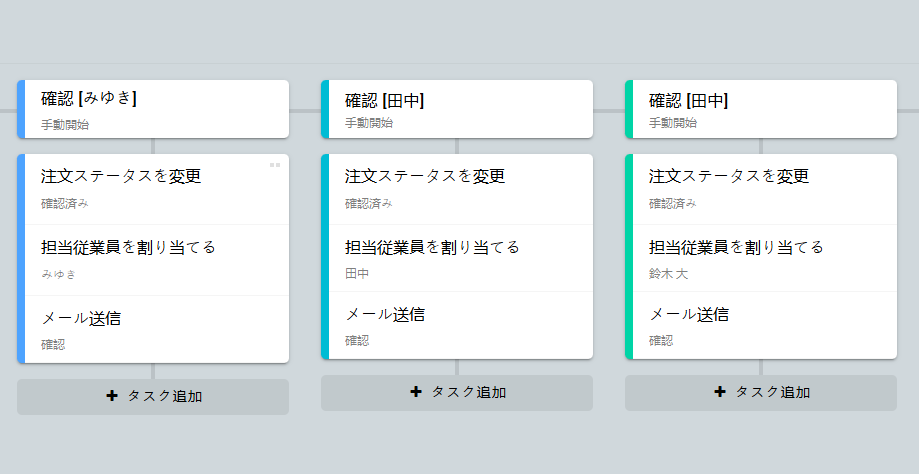Select 注文ステータスを変更 in the green-marked workflow
The width and height of the screenshot is (919, 474).
[761, 188]
